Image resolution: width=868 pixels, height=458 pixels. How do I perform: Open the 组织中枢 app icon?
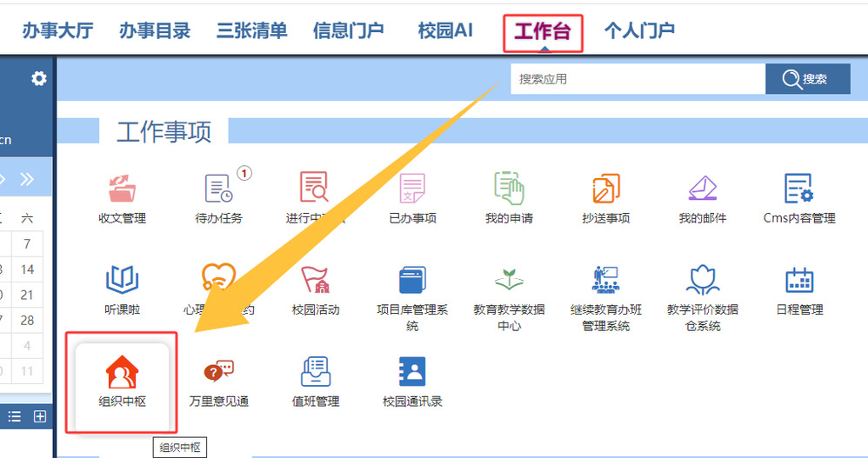pyautogui.click(x=122, y=375)
